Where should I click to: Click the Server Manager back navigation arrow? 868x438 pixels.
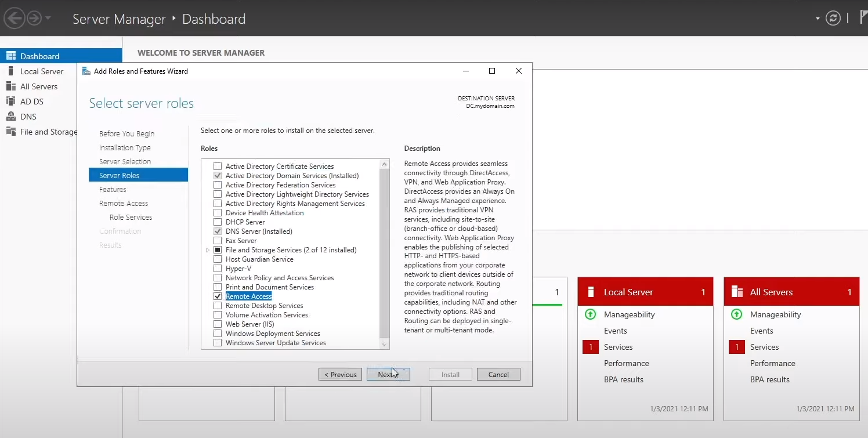point(14,18)
